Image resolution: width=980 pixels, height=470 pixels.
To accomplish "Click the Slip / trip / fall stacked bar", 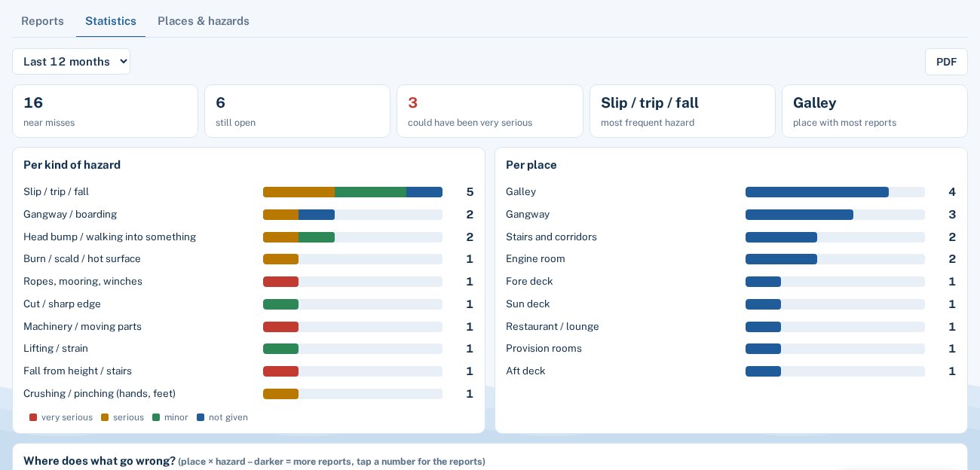I will pos(353,192).
